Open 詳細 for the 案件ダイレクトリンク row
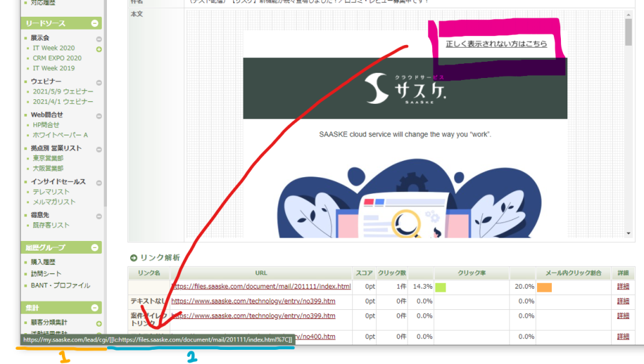The image size is (644, 364). pos(623,316)
